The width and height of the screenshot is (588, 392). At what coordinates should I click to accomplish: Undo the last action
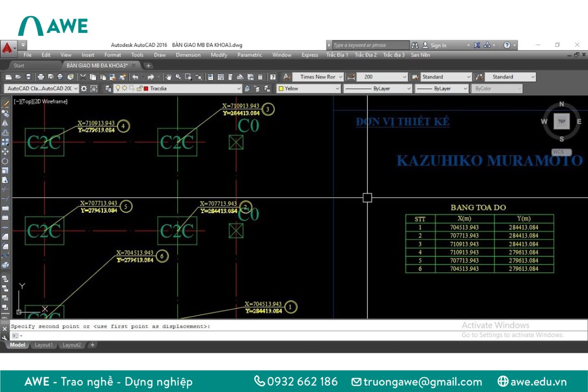pos(136,77)
